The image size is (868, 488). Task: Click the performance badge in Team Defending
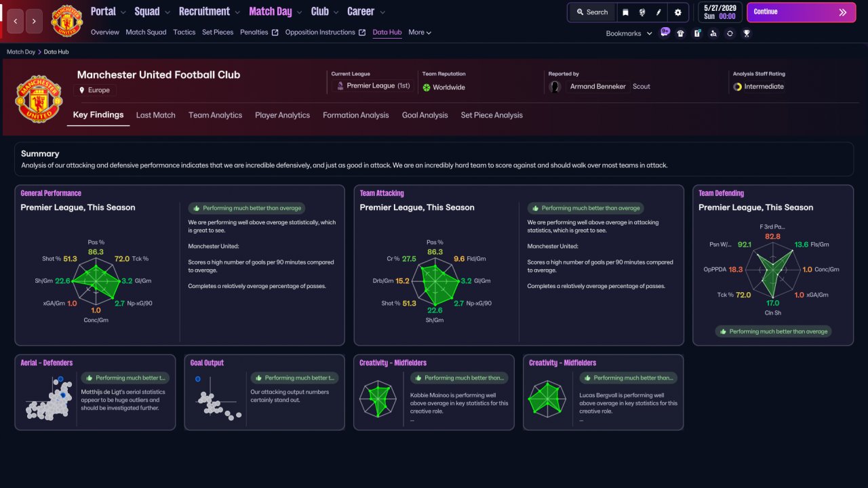click(x=773, y=331)
